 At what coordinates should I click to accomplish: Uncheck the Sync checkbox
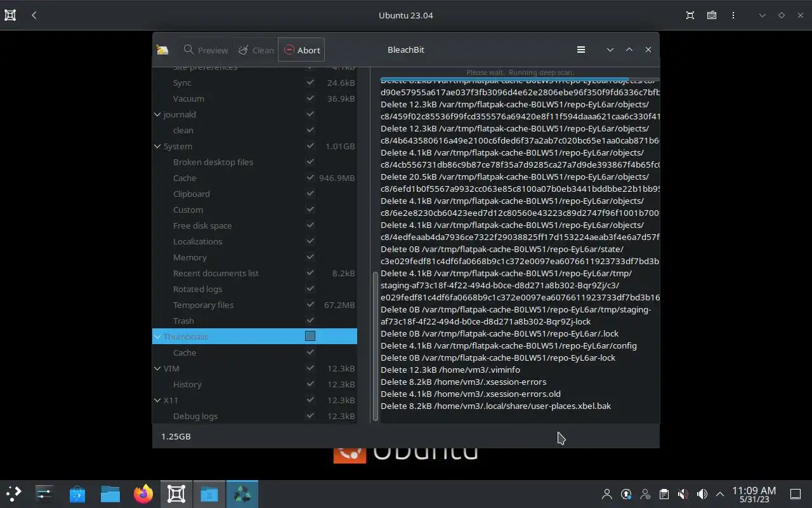310,83
